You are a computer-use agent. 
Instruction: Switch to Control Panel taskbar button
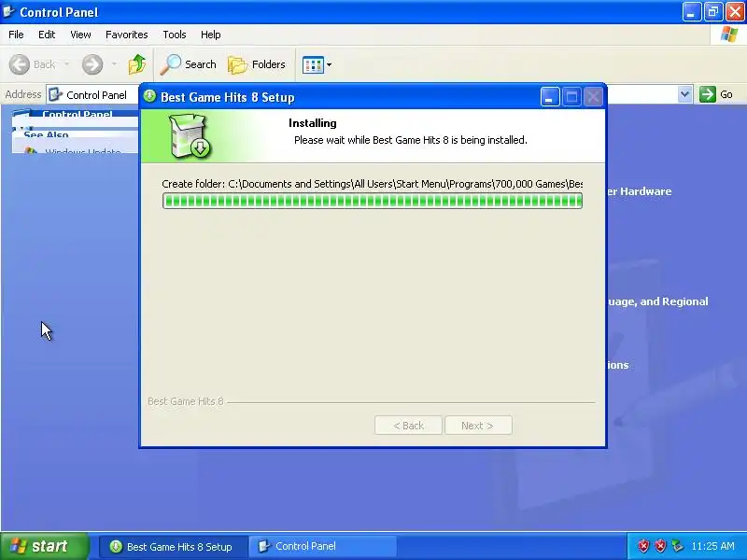tap(323, 547)
